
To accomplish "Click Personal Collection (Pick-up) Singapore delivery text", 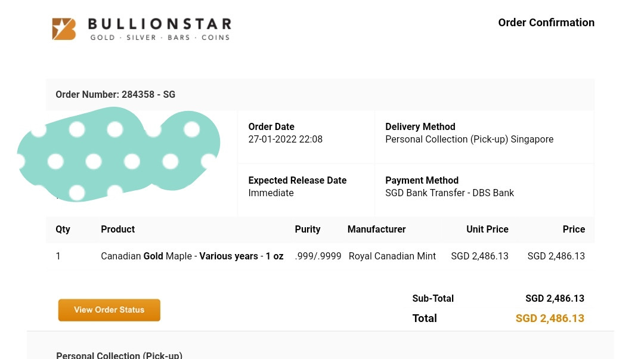I will point(469,140).
